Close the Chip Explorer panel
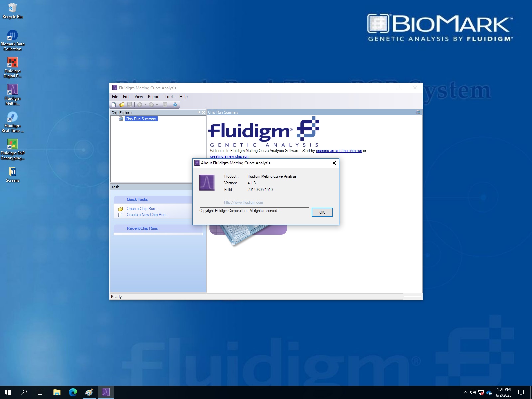 pyautogui.click(x=203, y=113)
